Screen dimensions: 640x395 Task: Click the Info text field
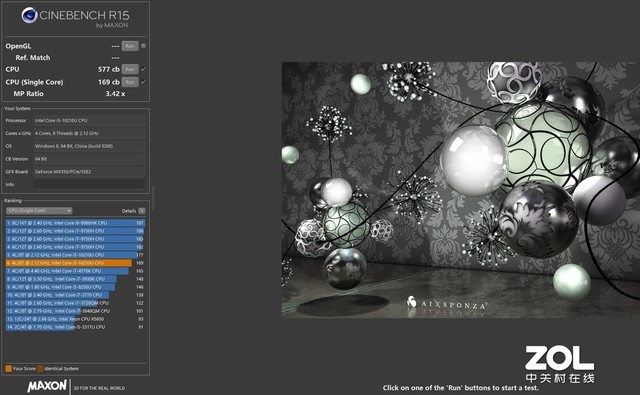(89, 184)
